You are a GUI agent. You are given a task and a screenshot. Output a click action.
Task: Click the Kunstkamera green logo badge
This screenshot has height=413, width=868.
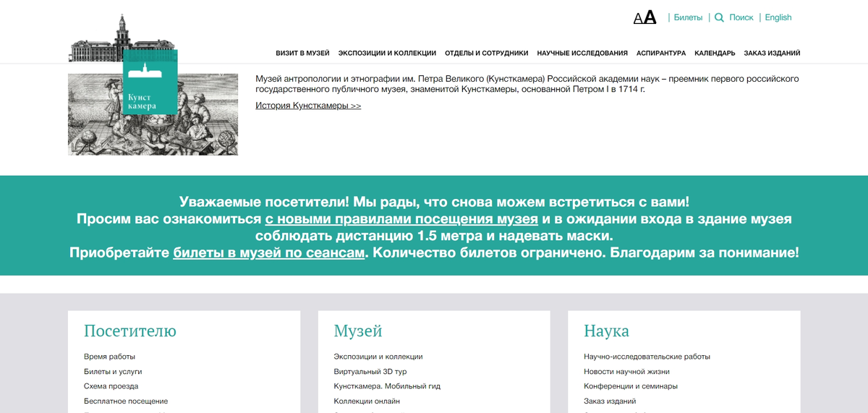coord(150,82)
